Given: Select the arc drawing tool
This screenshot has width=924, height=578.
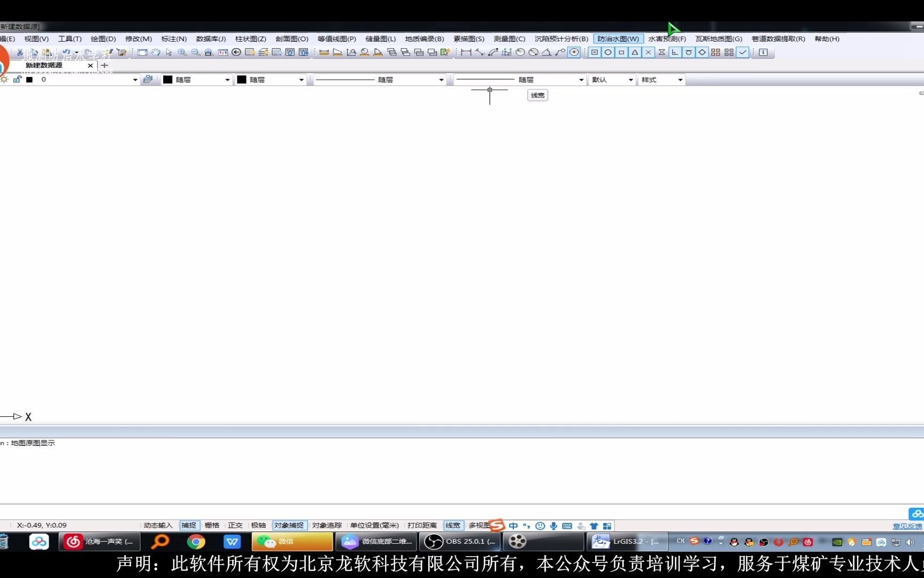Looking at the screenshot, I should [x=493, y=52].
